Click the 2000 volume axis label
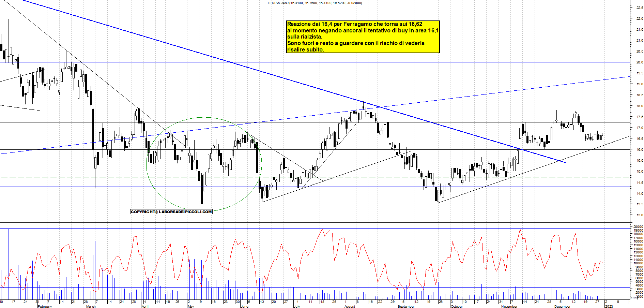This screenshot has width=644, height=308. (639, 293)
